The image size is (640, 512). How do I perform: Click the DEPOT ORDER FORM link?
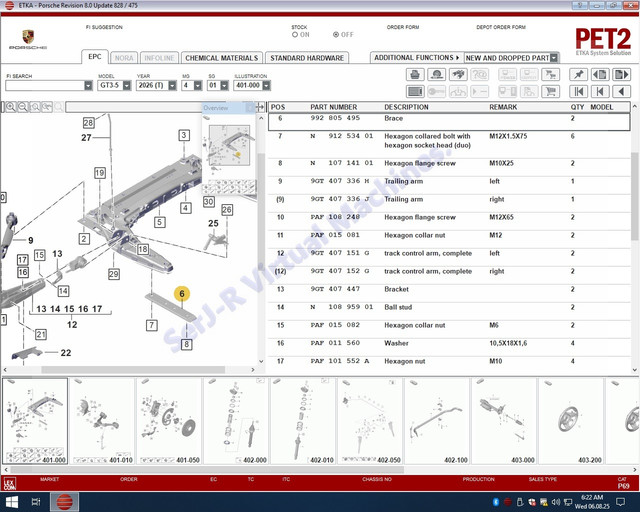pyautogui.click(x=501, y=27)
